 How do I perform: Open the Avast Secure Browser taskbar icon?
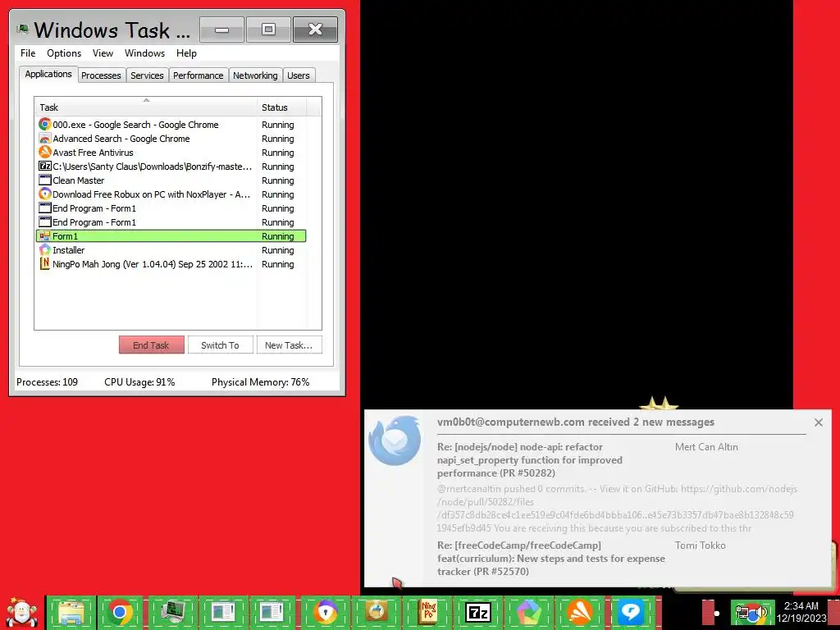(x=326, y=612)
